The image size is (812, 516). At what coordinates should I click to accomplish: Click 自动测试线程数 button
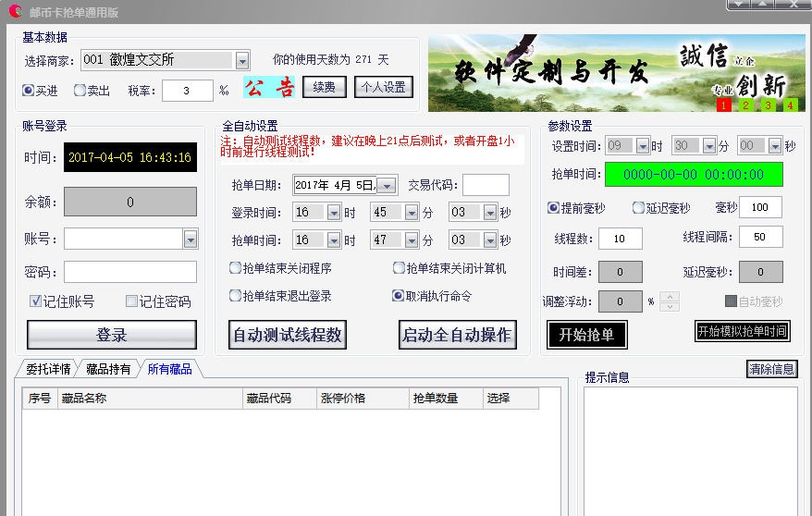[x=288, y=335]
